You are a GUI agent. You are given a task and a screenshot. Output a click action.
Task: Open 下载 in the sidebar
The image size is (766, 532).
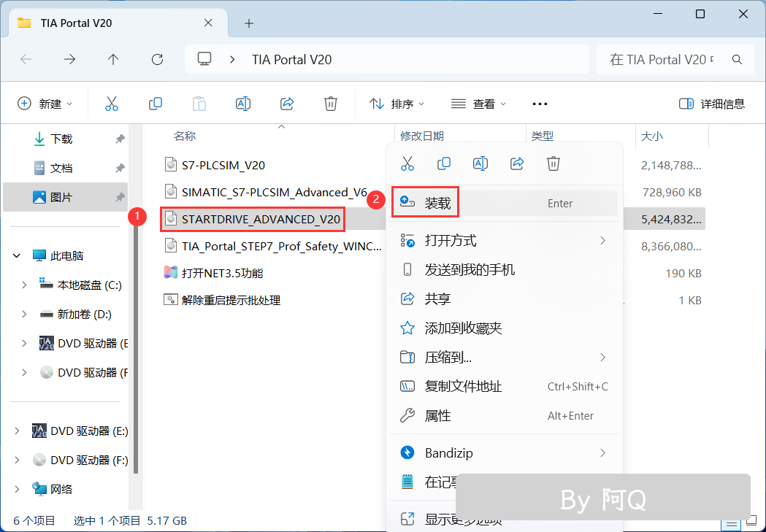[x=66, y=139]
